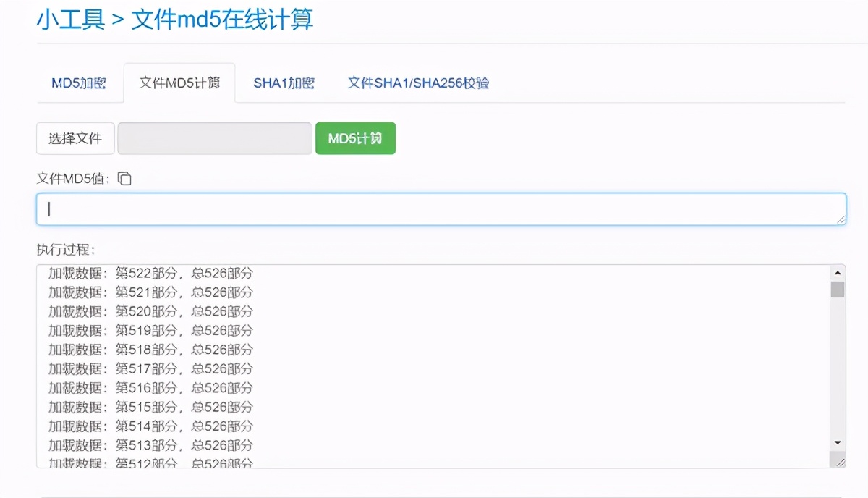
Task: Open the SHA1加密 tab
Action: coord(284,83)
